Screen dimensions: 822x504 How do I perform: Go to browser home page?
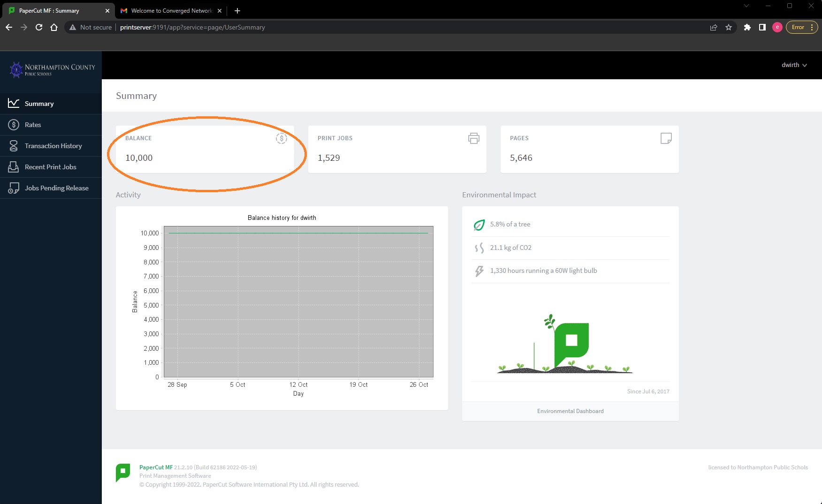click(x=54, y=27)
